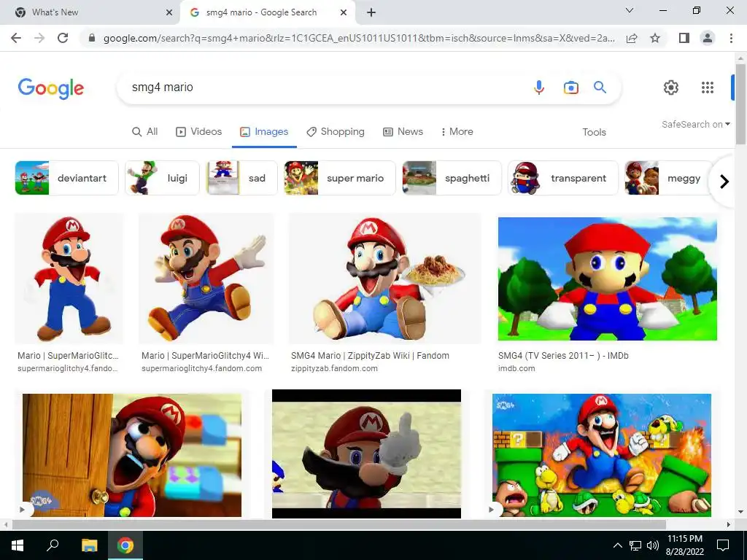Open the tab search dropdown chevron
The height and width of the screenshot is (560, 747).
(630, 10)
